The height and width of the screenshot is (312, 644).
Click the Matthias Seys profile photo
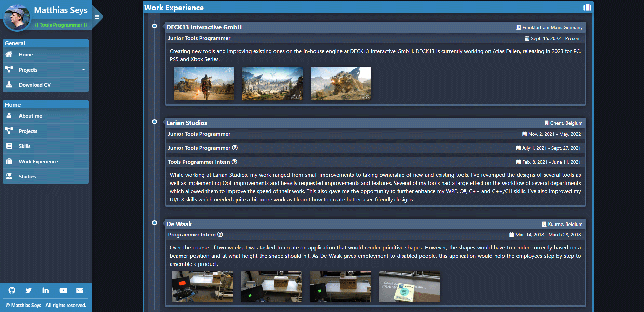click(x=17, y=17)
